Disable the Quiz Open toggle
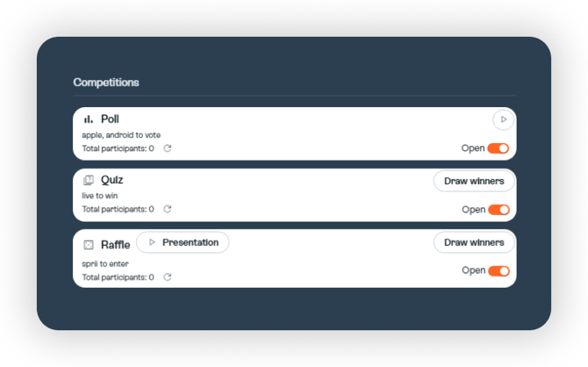The width and height of the screenshot is (588, 367). coord(498,210)
